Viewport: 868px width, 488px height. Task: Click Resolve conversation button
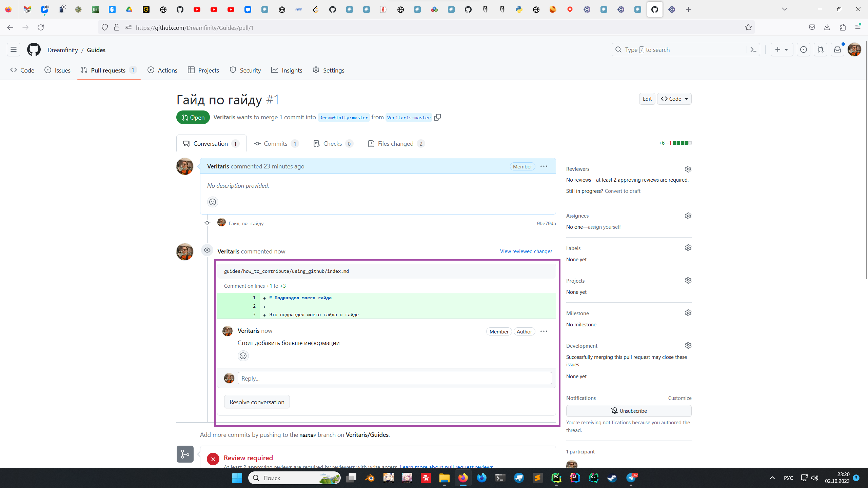(x=257, y=402)
